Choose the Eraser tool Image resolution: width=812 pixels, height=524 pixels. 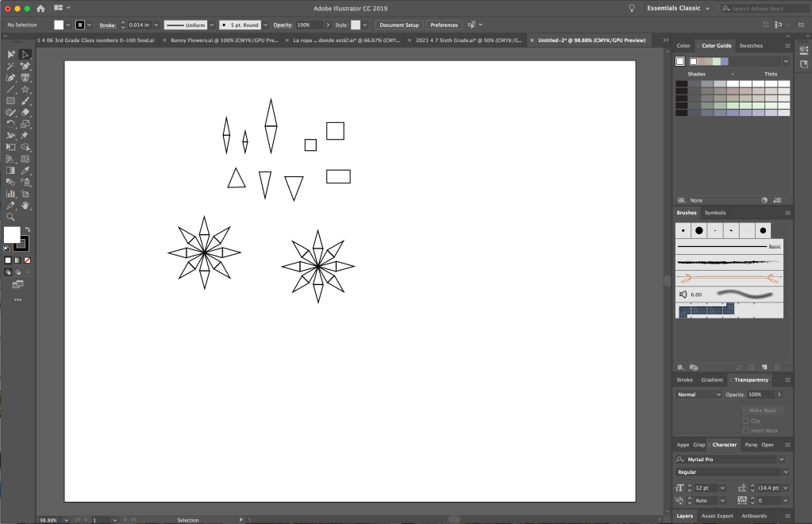(x=25, y=113)
